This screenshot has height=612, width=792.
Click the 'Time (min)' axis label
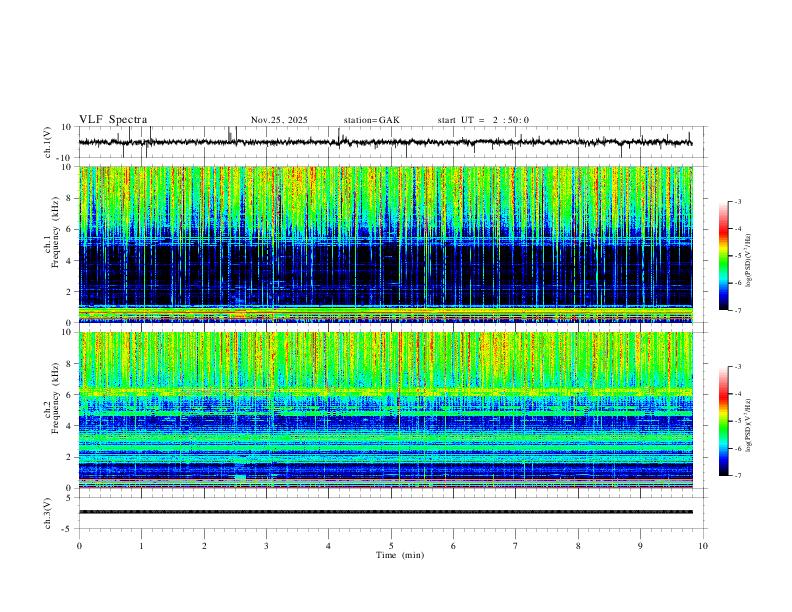click(x=400, y=555)
